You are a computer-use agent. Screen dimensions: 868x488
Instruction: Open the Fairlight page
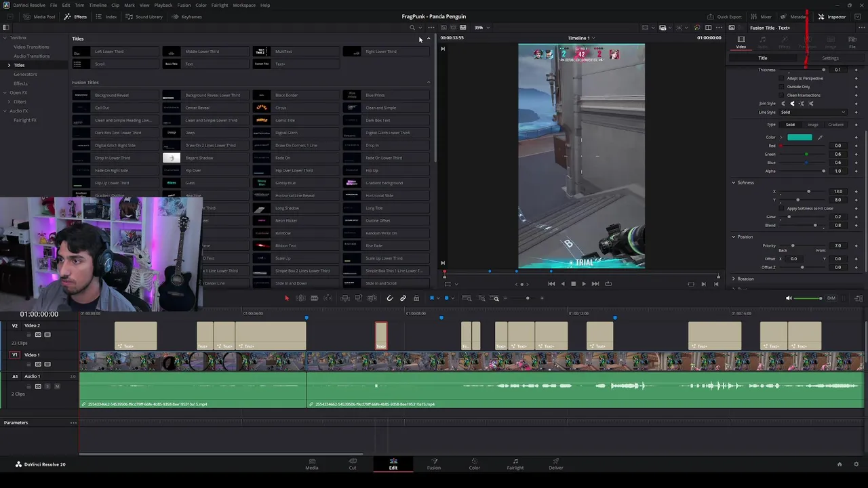coord(515,464)
